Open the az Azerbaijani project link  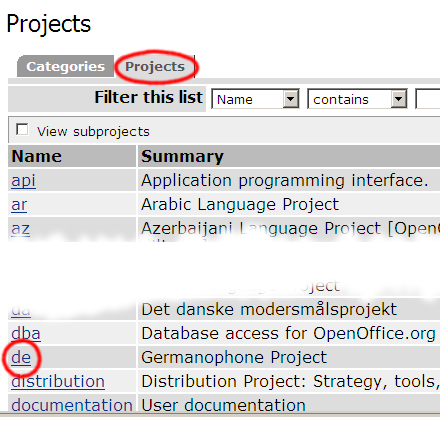click(x=20, y=229)
